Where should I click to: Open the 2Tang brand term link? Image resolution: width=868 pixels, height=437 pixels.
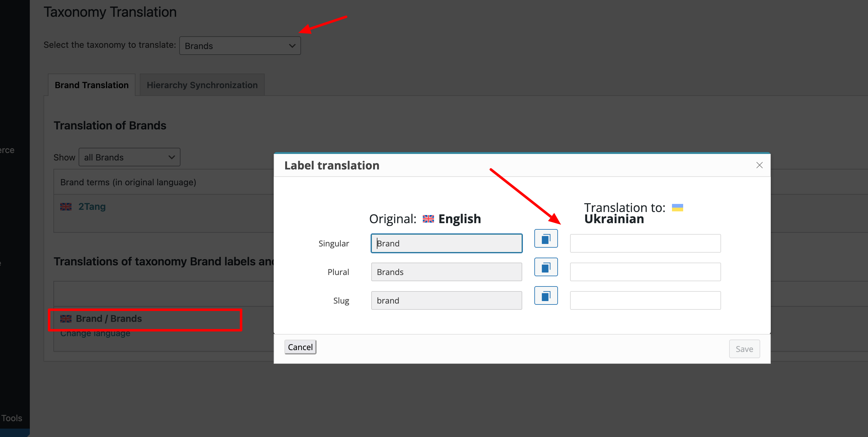tap(92, 206)
